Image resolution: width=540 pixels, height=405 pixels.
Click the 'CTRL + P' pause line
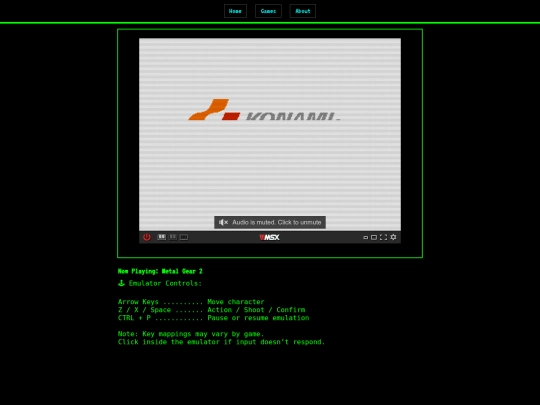[x=214, y=318]
